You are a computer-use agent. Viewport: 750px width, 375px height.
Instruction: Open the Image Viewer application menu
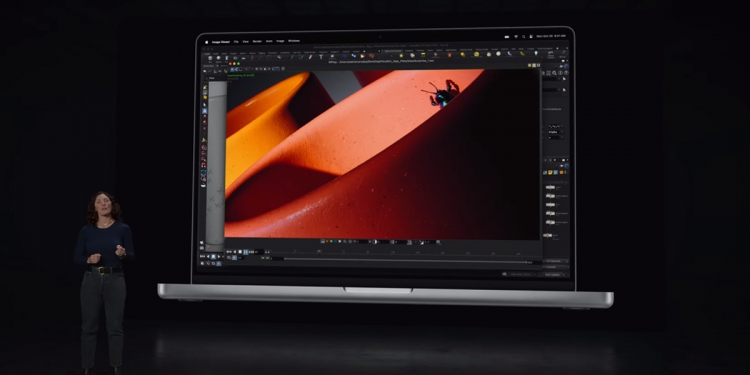221,42
